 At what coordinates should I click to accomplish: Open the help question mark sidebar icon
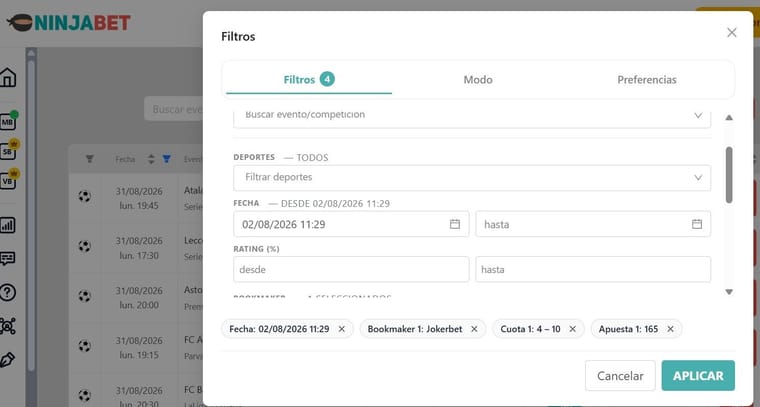pos(8,293)
